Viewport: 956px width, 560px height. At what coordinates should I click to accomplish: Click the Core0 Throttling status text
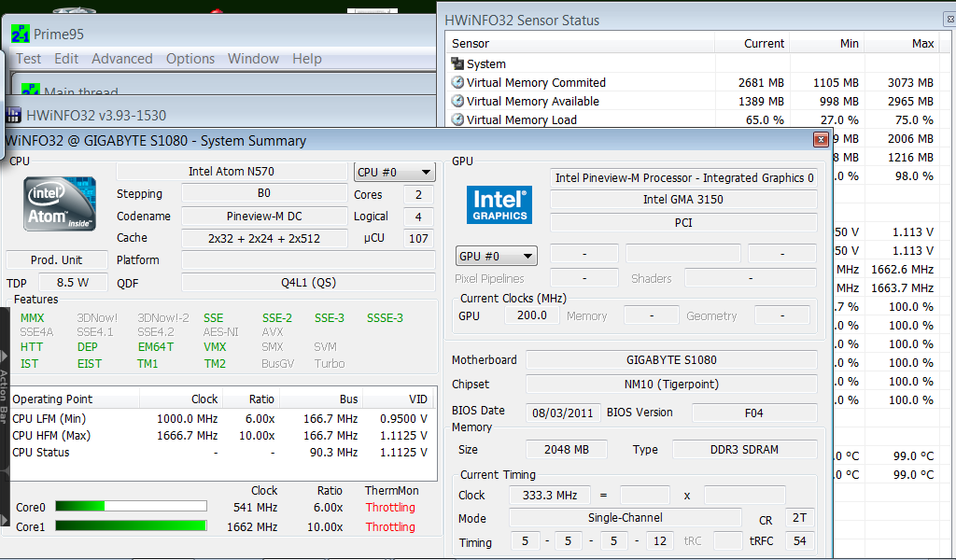coord(390,507)
